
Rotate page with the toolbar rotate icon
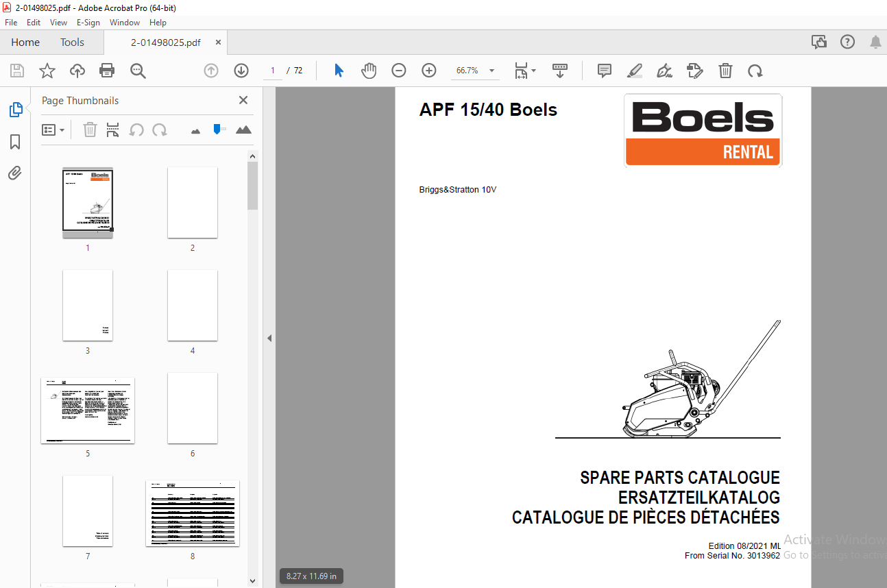coord(755,71)
